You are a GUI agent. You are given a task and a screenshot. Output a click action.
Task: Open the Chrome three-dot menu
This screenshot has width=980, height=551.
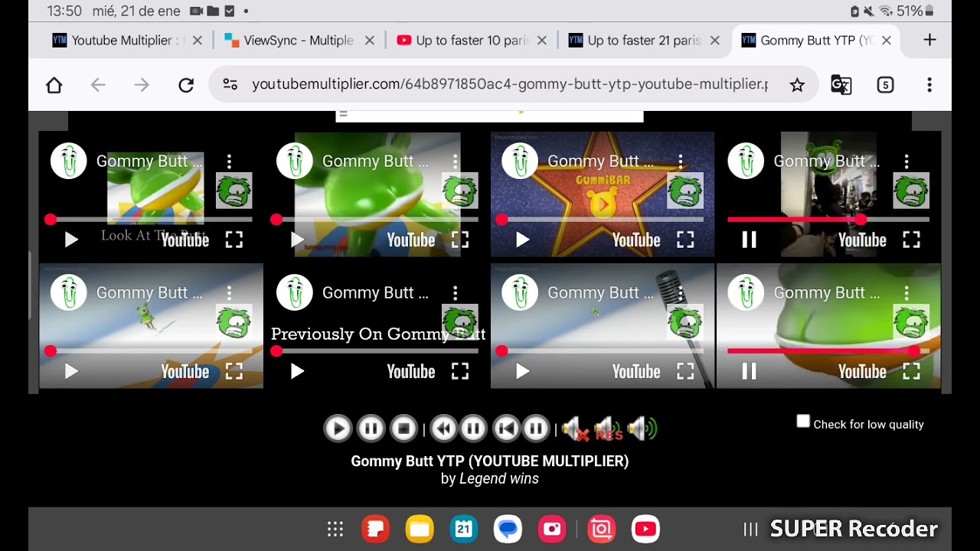929,85
